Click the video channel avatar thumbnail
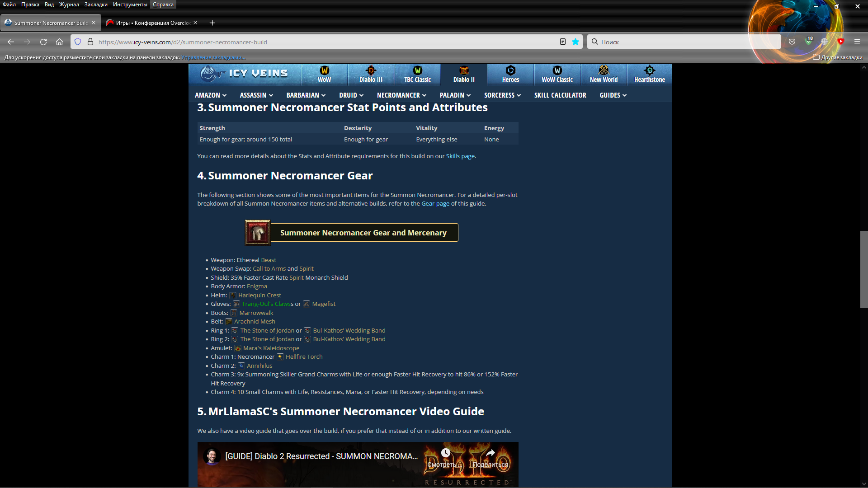Image resolution: width=868 pixels, height=488 pixels. 212,456
